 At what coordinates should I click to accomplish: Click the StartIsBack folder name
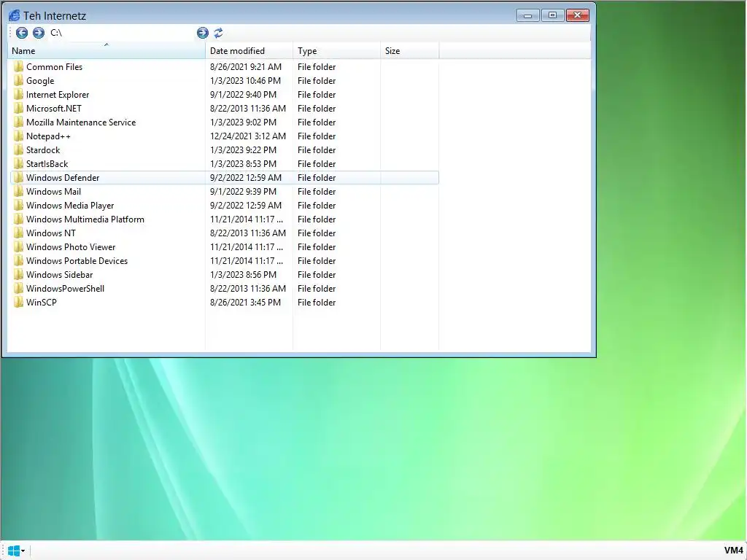pyautogui.click(x=47, y=163)
